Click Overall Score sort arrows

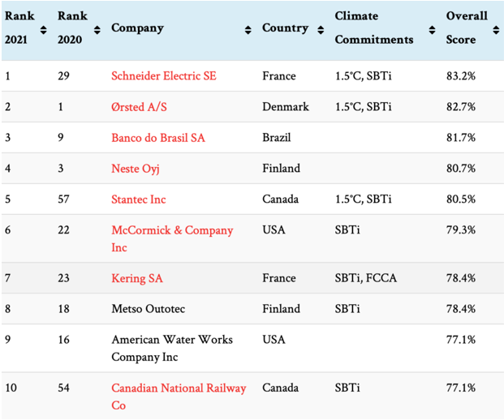[496, 30]
